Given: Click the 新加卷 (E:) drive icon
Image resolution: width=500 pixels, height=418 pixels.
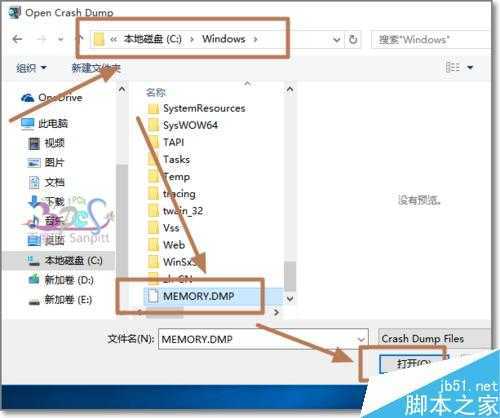Looking at the screenshot, I should point(34,302).
